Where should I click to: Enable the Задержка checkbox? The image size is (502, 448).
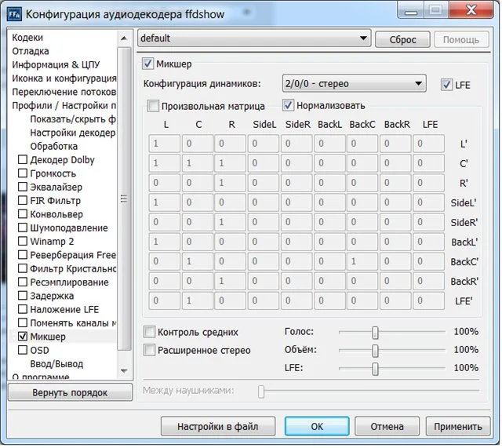coord(23,296)
